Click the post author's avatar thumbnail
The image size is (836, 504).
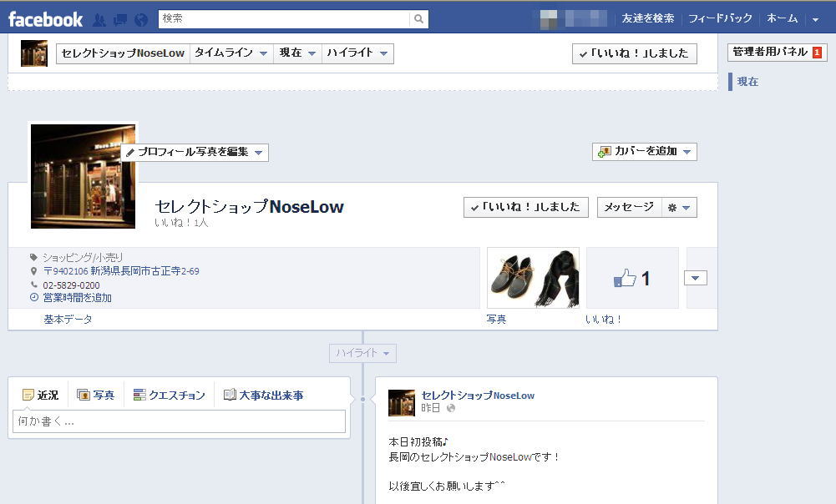(x=402, y=403)
